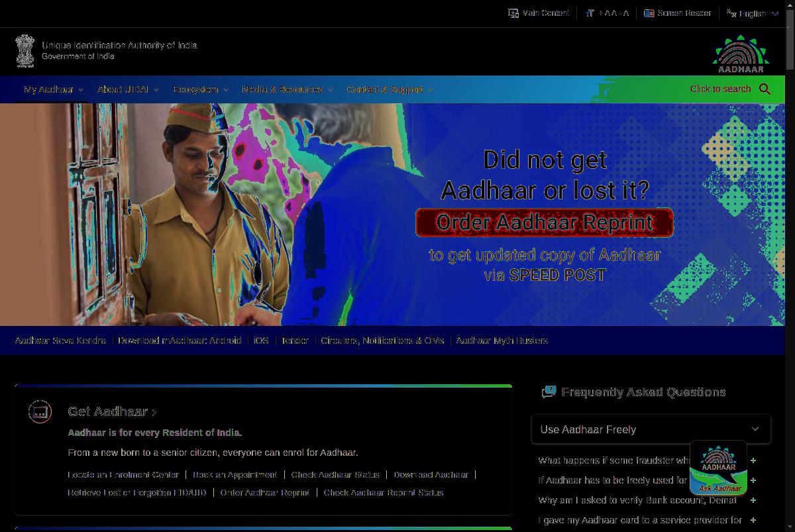The width and height of the screenshot is (795, 532).
Task: Click the search magnifier icon
Action: click(765, 89)
